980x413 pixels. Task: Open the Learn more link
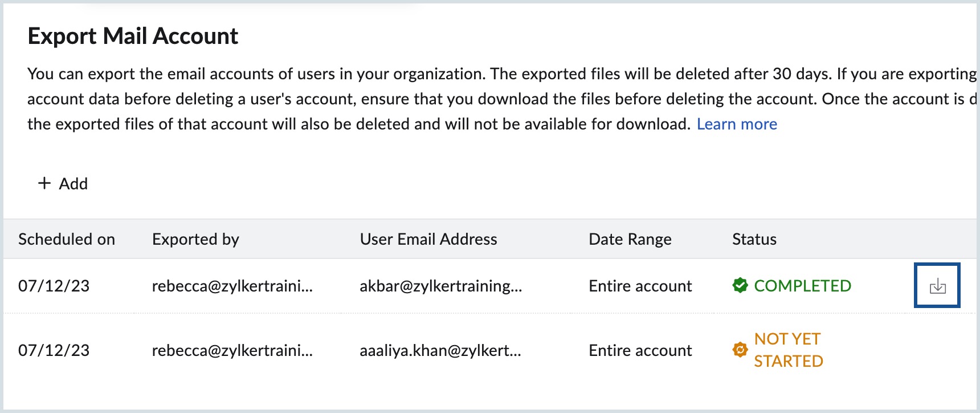point(737,124)
